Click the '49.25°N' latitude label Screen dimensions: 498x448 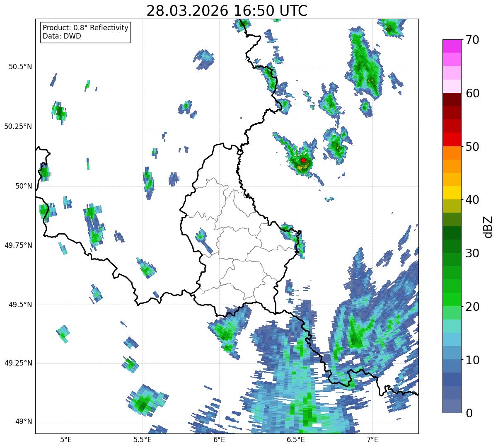(18, 363)
